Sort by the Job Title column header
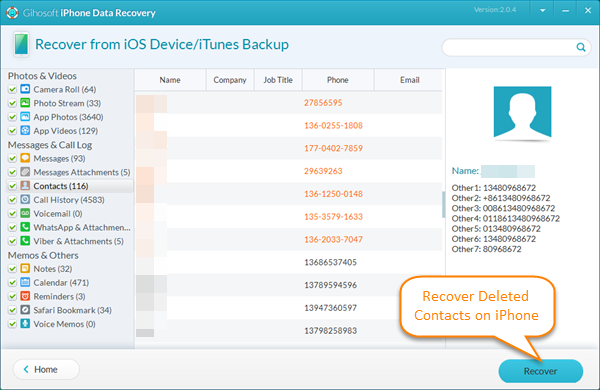Image resolution: width=600 pixels, height=390 pixels. coord(278,80)
